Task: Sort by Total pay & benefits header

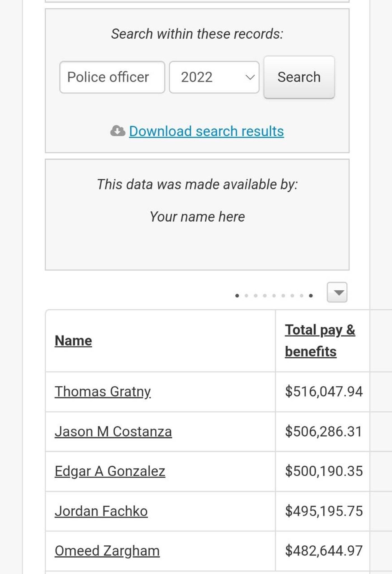Action: pos(320,340)
